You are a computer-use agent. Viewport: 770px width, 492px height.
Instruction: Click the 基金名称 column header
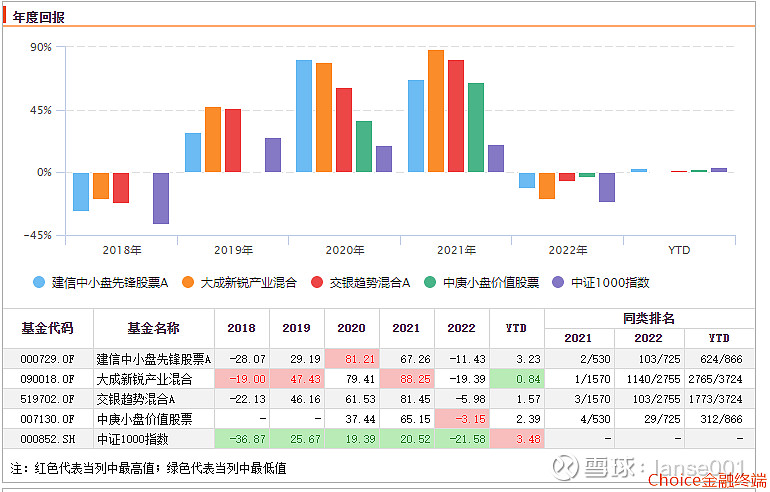(x=154, y=328)
